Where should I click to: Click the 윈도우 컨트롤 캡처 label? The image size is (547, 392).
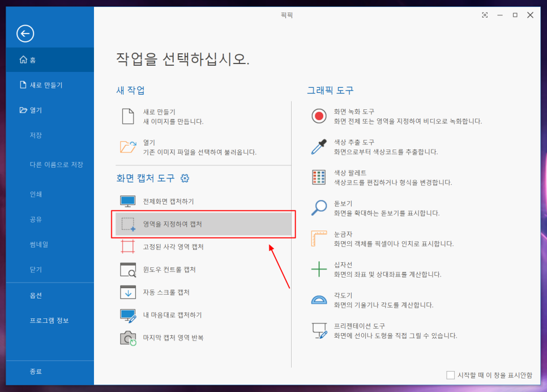click(169, 270)
